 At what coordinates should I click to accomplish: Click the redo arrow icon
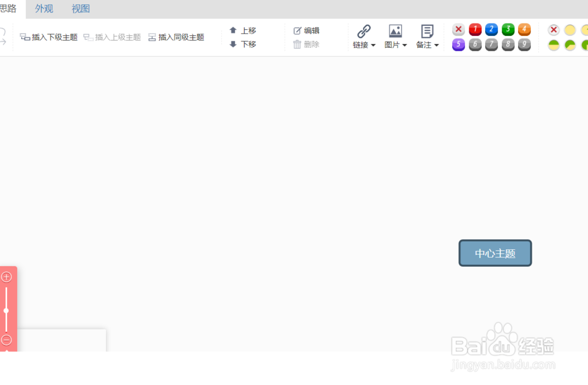[x=2, y=42]
